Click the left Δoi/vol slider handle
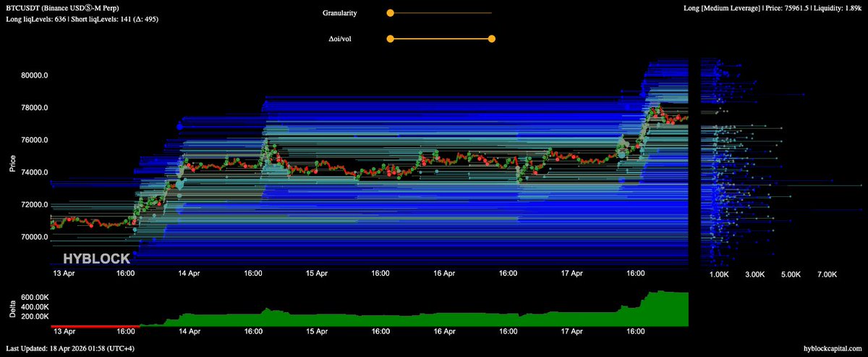This screenshot has height=357, width=868. click(390, 39)
